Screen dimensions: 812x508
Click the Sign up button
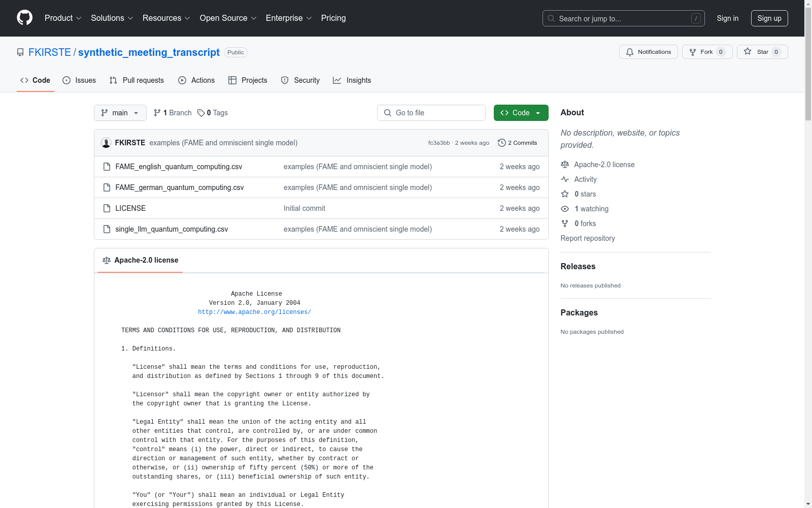(x=769, y=18)
